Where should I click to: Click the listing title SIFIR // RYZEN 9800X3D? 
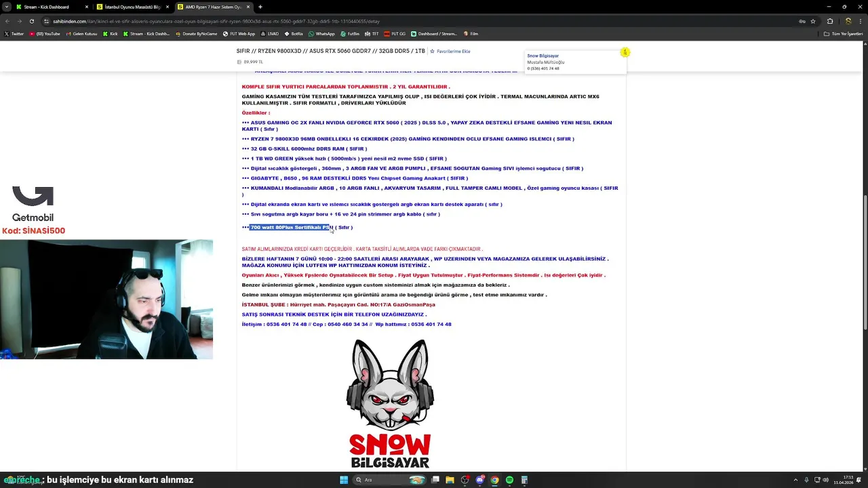tap(331, 51)
